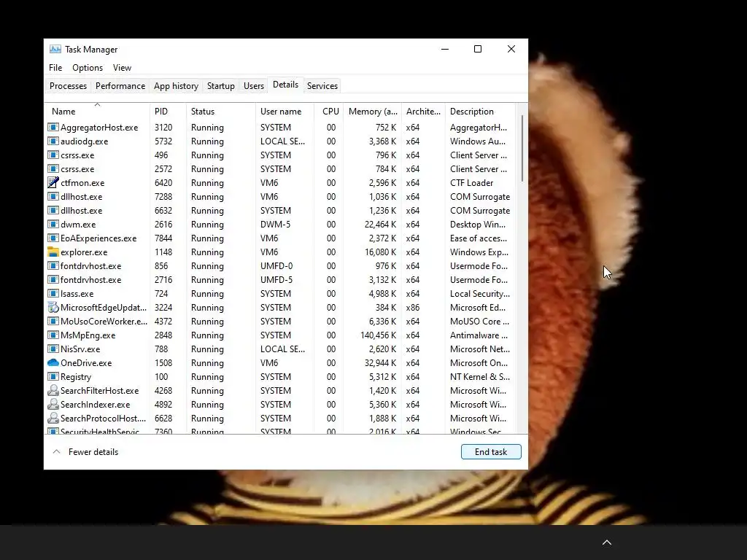Screen dimensions: 747x560
Task: Select the 32,944 K memory value
Action: [380, 363]
